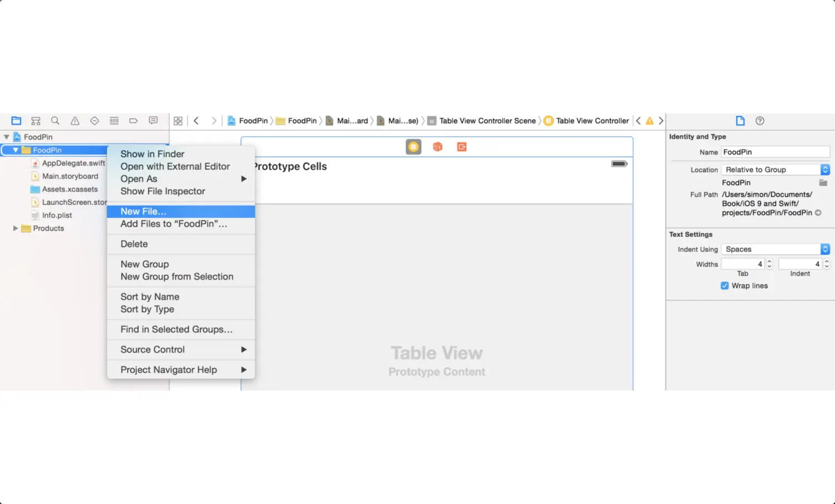Show the Quick Help inspector question icon

tap(760, 121)
